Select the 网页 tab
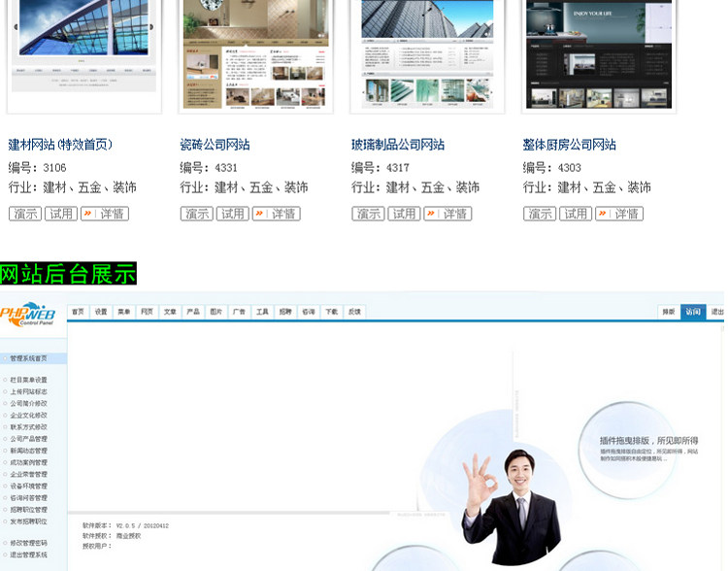The height and width of the screenshot is (571, 728). [147, 312]
